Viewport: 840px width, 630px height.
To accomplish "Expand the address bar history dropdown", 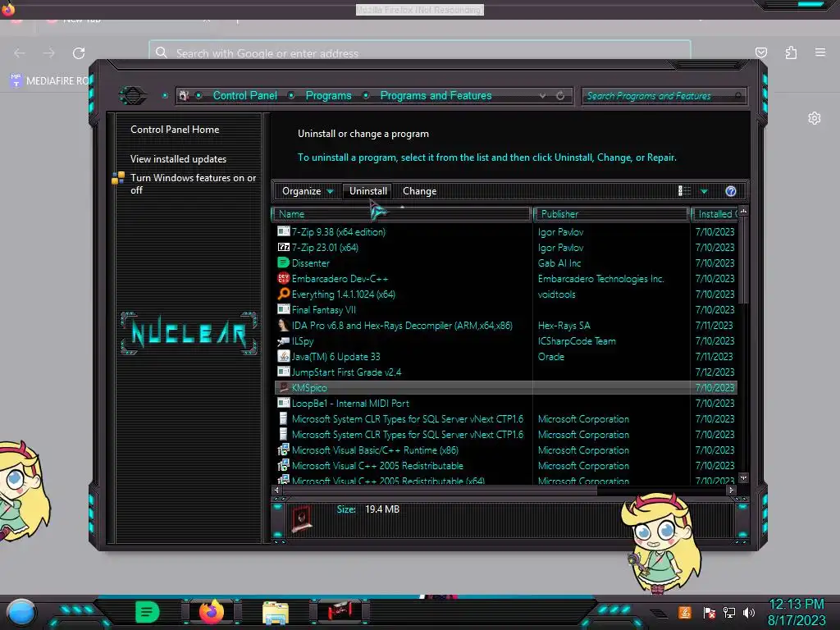I will [x=543, y=95].
